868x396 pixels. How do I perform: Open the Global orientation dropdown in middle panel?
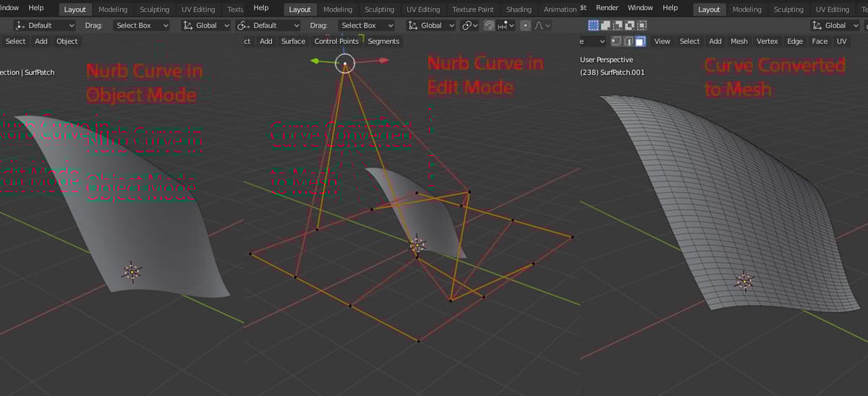pyautogui.click(x=431, y=25)
